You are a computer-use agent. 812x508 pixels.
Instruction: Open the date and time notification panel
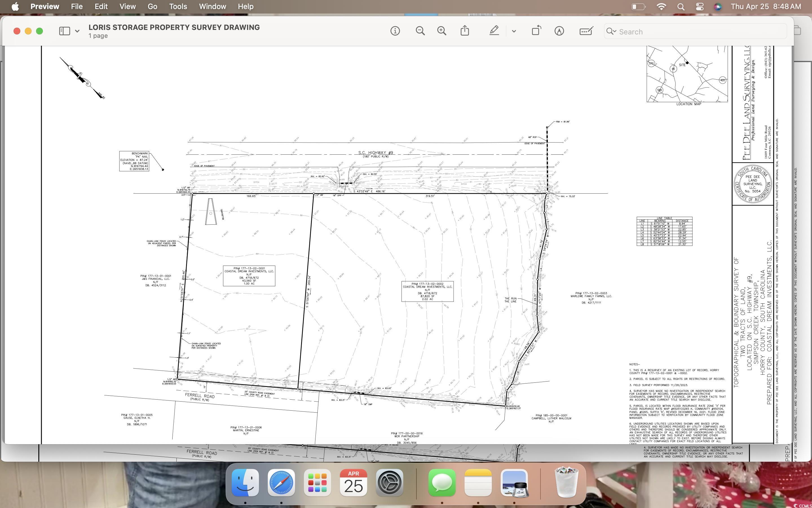coord(766,6)
